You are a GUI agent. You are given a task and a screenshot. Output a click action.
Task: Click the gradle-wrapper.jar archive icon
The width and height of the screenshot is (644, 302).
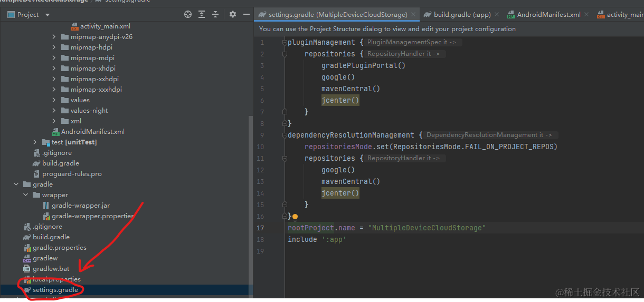[46, 206]
